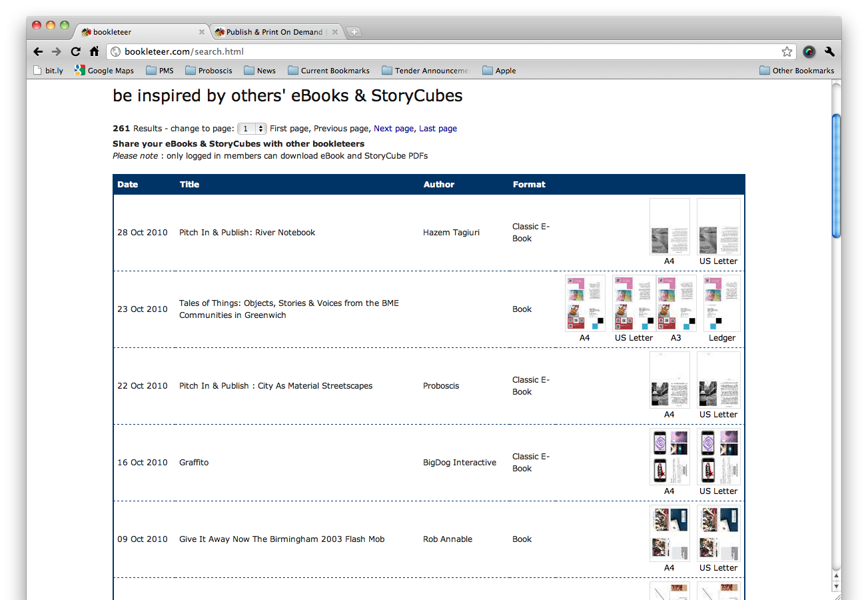Screen dimensions: 868x600
Task: Select the Graffito title
Action: 194,463
